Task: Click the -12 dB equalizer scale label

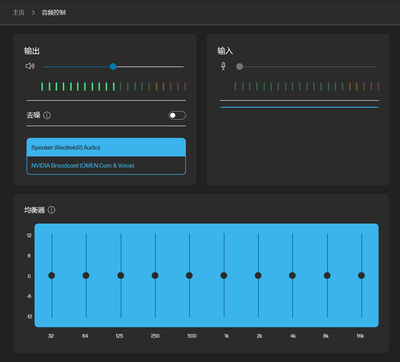Action: click(x=29, y=316)
